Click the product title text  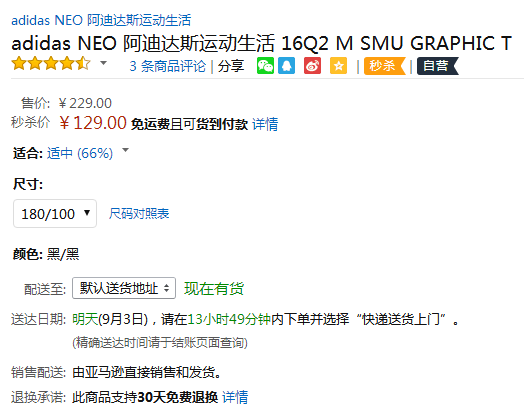click(262, 43)
